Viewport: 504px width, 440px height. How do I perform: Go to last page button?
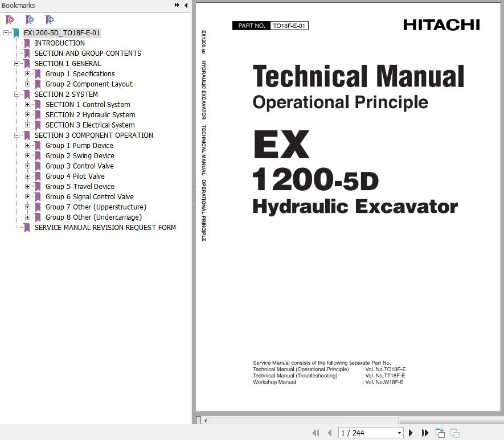425,433
